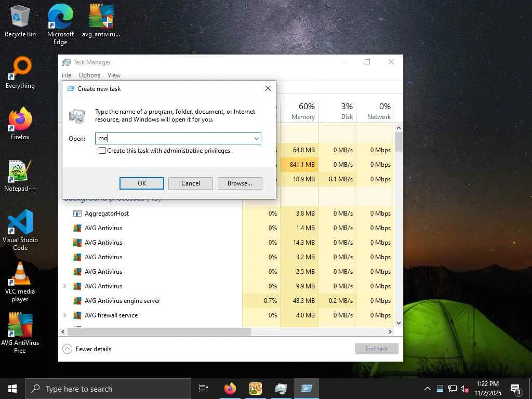This screenshot has height=399, width=532.
Task: Open Task Manager File menu
Action: point(66,75)
